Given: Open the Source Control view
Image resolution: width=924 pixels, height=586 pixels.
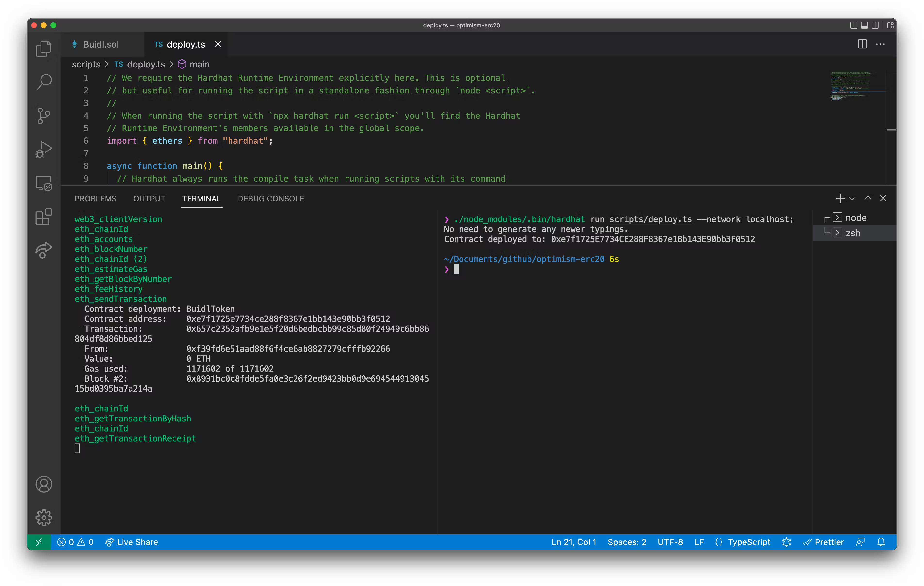Looking at the screenshot, I should click(44, 116).
